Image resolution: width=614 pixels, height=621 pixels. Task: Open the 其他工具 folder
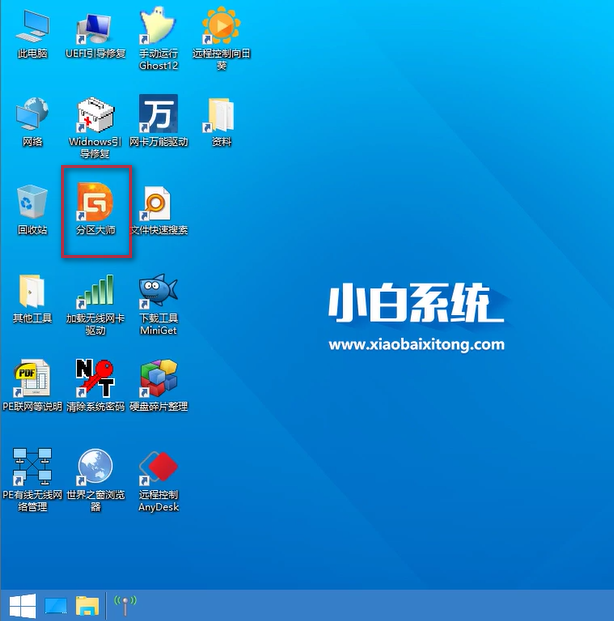click(x=33, y=291)
